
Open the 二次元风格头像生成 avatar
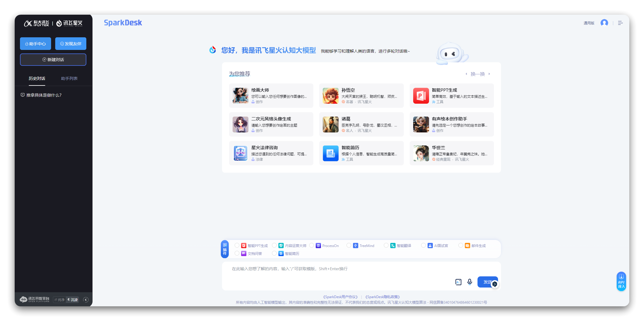[x=240, y=125]
